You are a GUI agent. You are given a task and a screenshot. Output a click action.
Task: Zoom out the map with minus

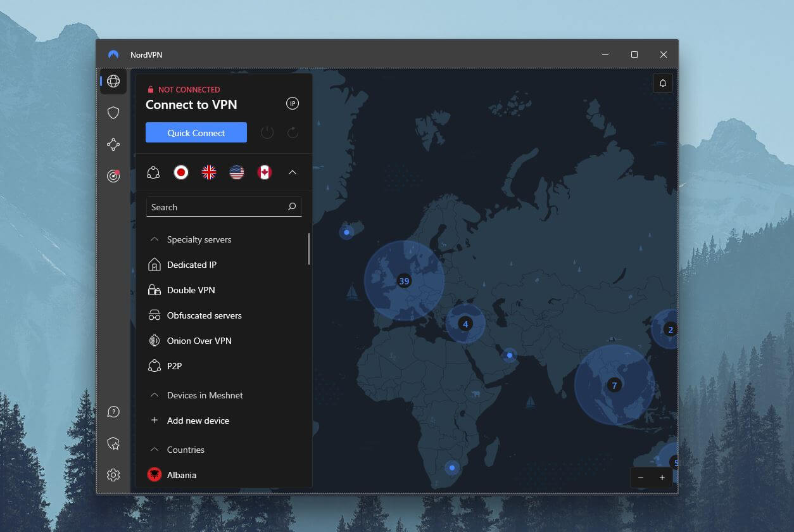point(641,478)
